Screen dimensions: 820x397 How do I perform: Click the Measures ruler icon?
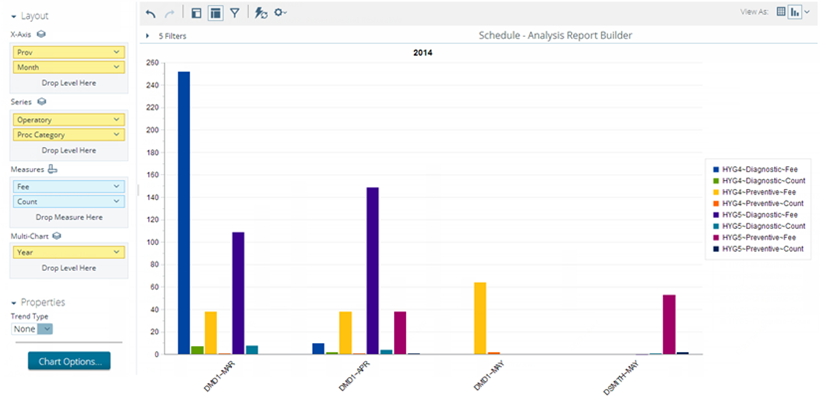coord(53,169)
